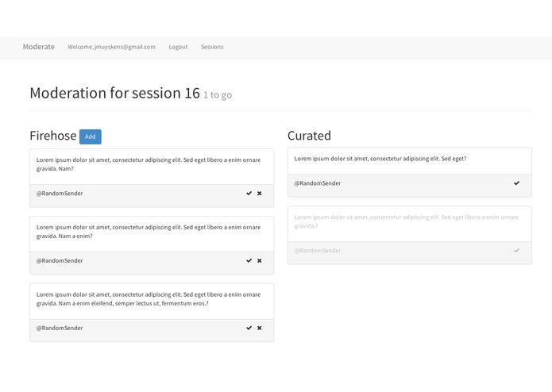
Task: Open the Sessions nav link
Action: 212,47
